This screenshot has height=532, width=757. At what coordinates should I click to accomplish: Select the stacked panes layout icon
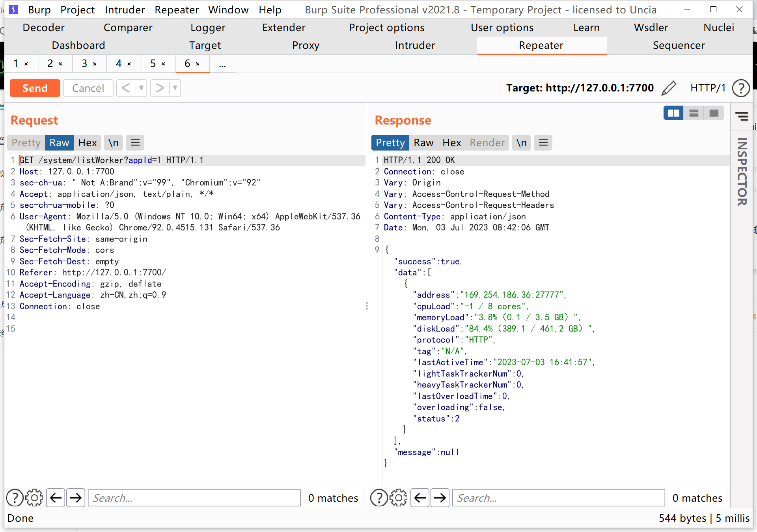pyautogui.click(x=694, y=113)
